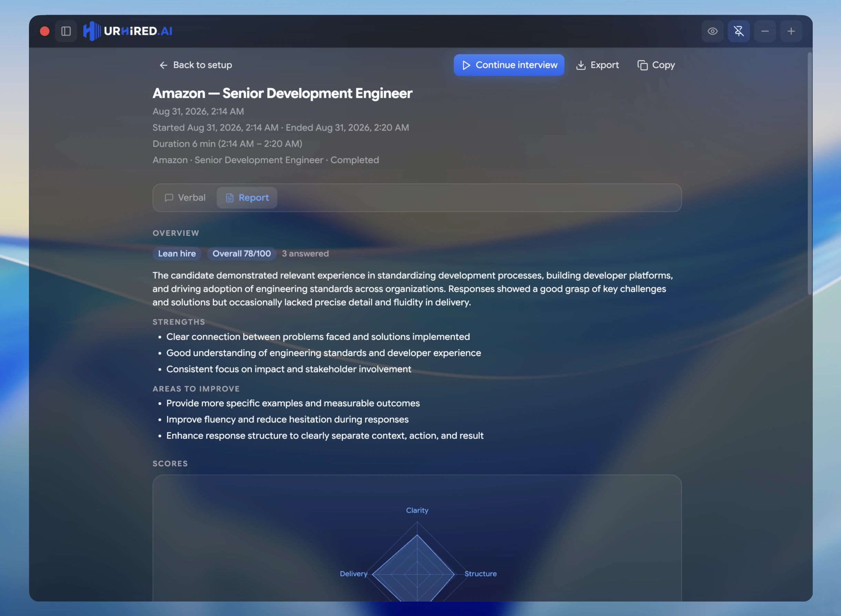Click 'Provide more specific examples' bullet
Screen dimensions: 841x616
293,403
